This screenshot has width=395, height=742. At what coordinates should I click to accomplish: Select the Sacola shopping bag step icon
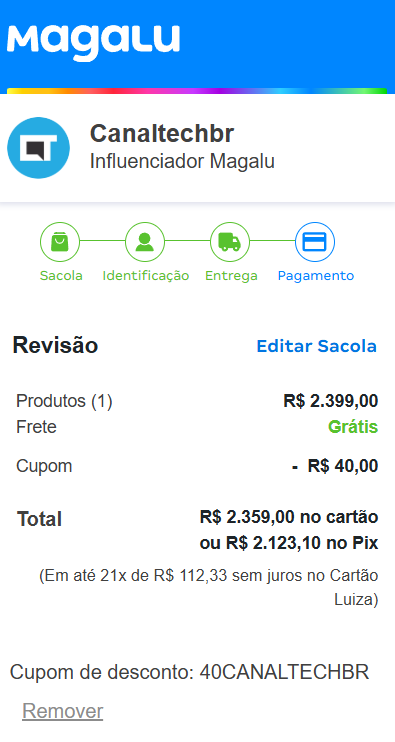tap(60, 242)
